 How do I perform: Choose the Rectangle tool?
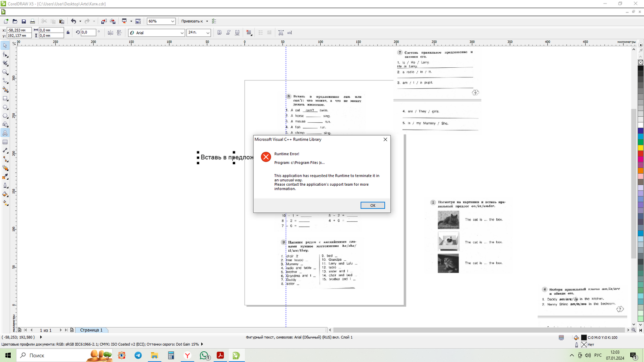pos(5,98)
